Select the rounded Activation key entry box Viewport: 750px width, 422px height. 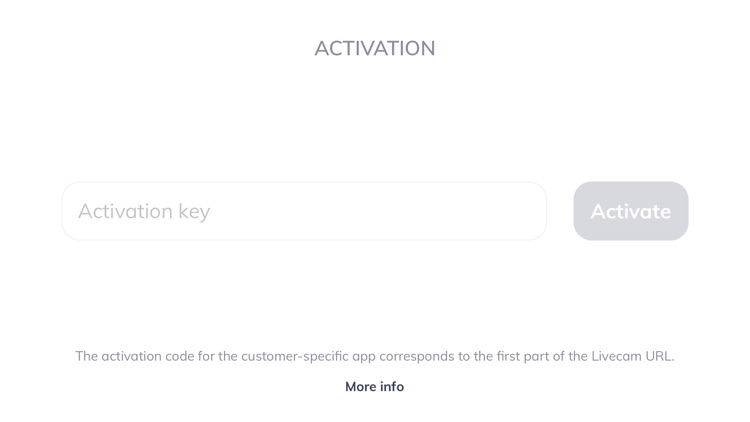304,211
